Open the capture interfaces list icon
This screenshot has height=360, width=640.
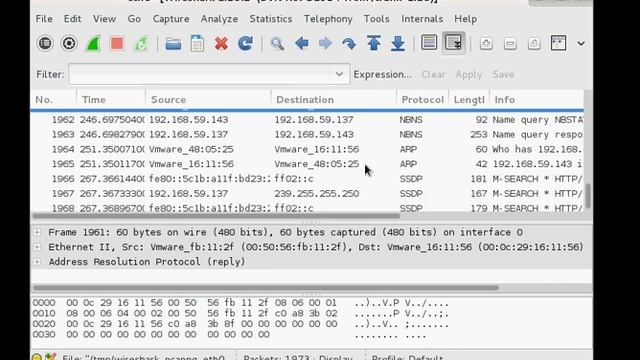(x=45, y=43)
